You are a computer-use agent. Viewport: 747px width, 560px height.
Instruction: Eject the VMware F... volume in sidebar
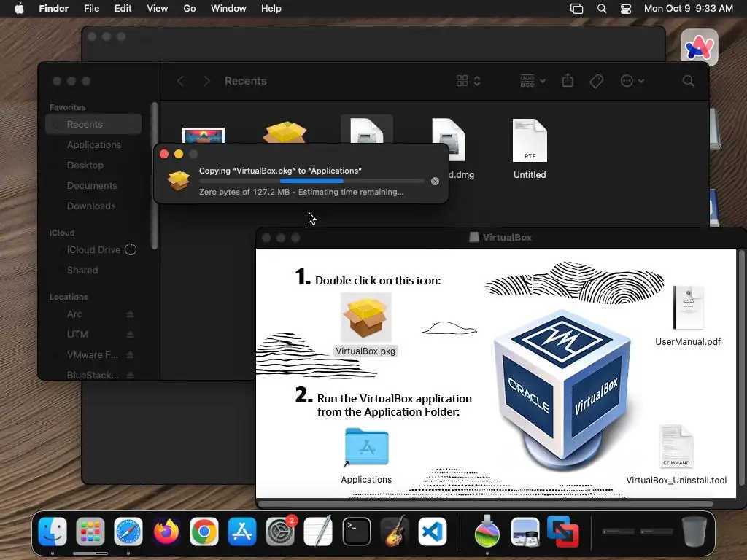[x=130, y=355]
